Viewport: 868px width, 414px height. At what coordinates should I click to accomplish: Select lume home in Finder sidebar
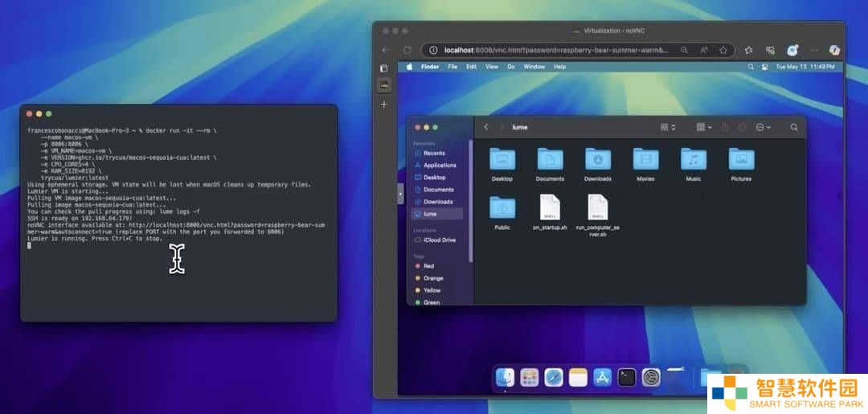click(438, 214)
